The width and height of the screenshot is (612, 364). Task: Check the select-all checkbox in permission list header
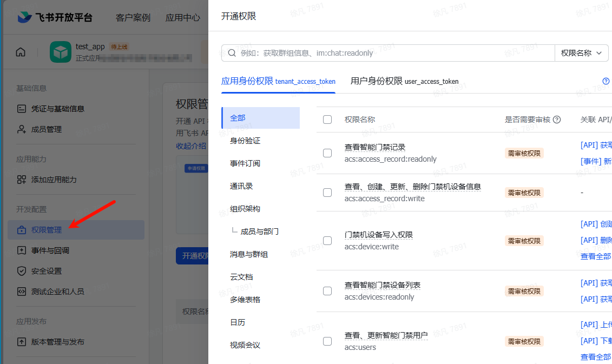327,120
